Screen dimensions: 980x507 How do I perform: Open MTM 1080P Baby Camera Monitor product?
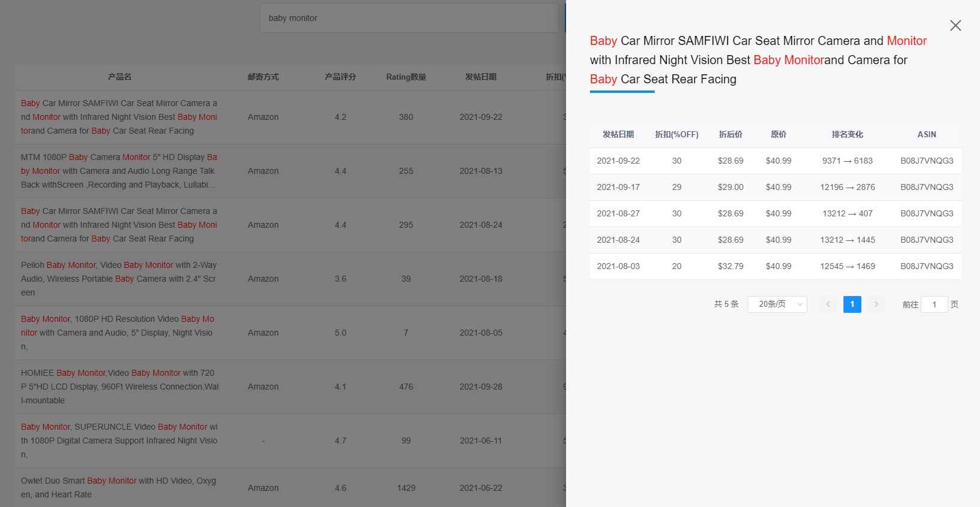tap(119, 171)
